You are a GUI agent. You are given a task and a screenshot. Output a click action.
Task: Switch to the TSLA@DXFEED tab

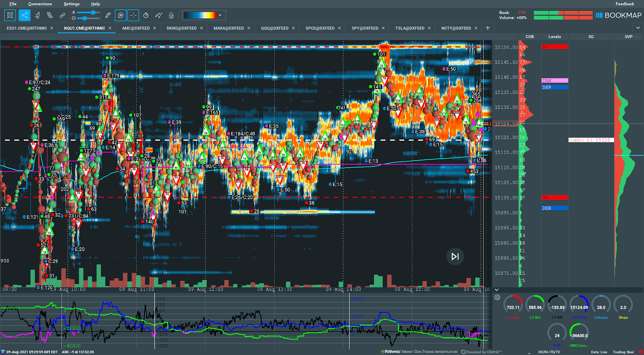(410, 28)
